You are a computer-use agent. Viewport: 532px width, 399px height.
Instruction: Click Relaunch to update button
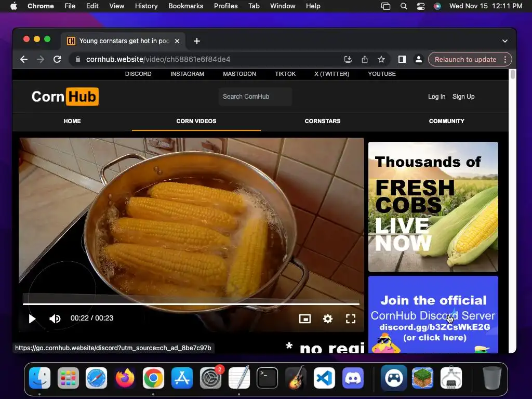pyautogui.click(x=465, y=59)
